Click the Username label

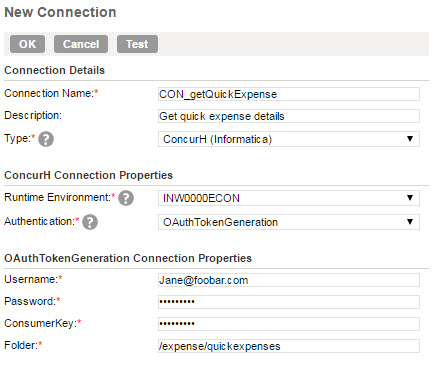click(x=33, y=279)
